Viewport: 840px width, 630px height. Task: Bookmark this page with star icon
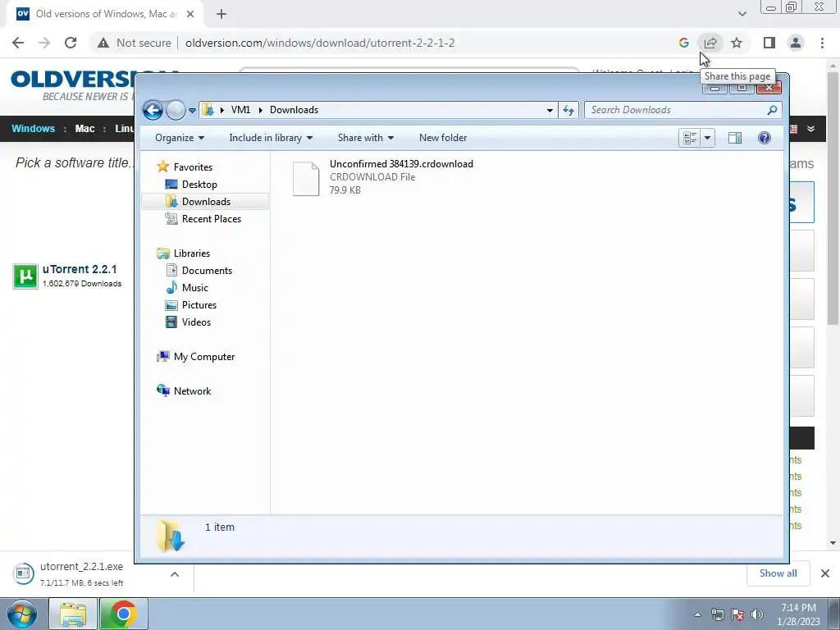(737, 43)
